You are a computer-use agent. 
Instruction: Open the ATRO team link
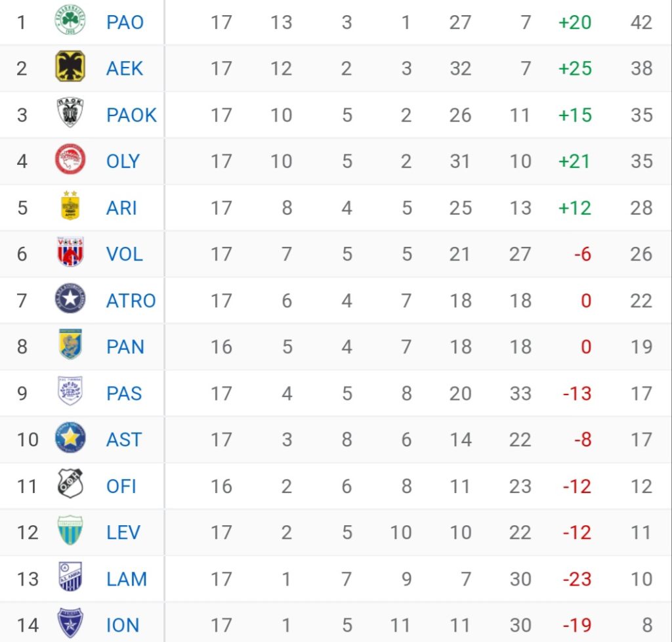point(131,301)
